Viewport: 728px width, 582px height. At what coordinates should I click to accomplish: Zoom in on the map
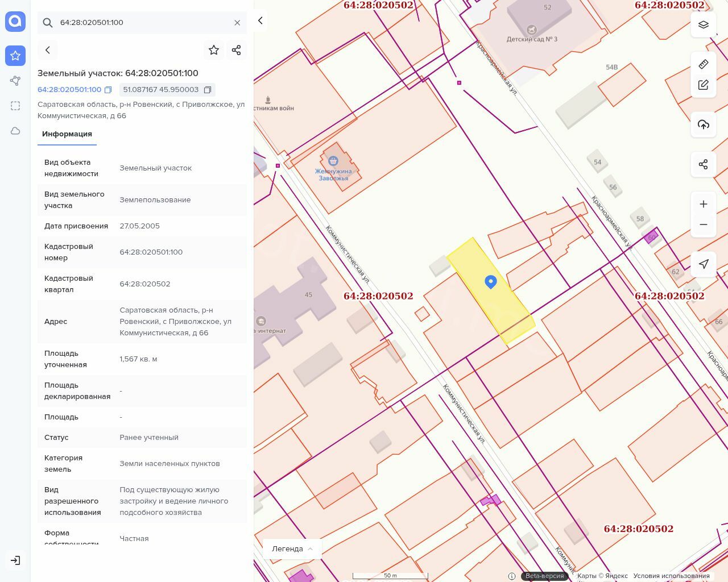point(704,204)
